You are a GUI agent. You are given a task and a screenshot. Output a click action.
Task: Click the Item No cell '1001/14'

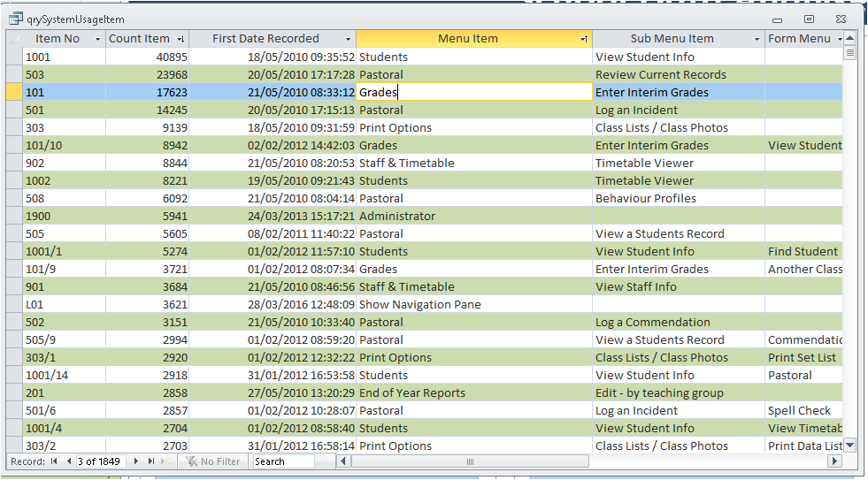pyautogui.click(x=65, y=375)
